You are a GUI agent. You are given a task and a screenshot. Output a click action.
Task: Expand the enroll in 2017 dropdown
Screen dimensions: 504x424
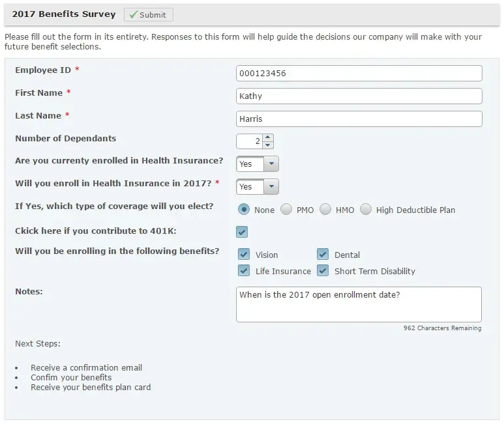point(271,187)
